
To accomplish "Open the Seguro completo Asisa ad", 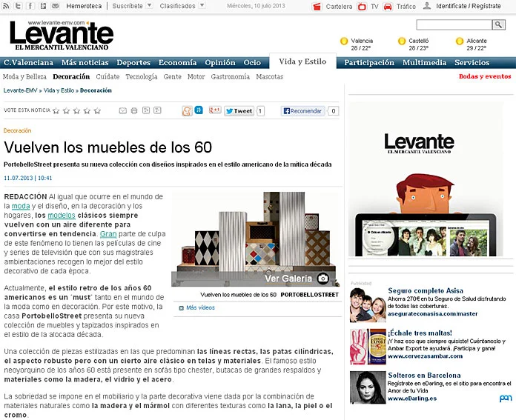I will click(x=426, y=291).
